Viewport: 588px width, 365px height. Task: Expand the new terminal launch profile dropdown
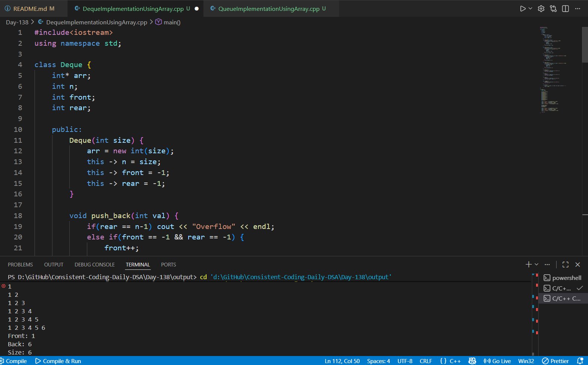click(x=536, y=265)
